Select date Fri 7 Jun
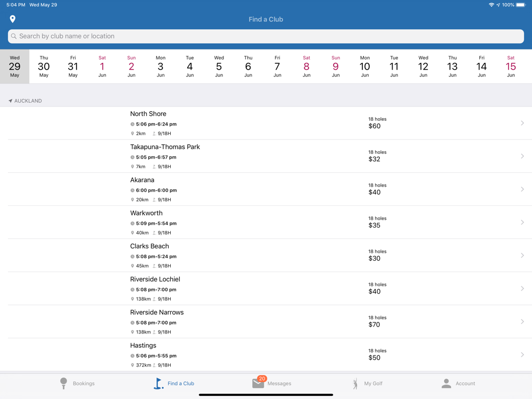Image resolution: width=532 pixels, height=399 pixels. coord(277,66)
